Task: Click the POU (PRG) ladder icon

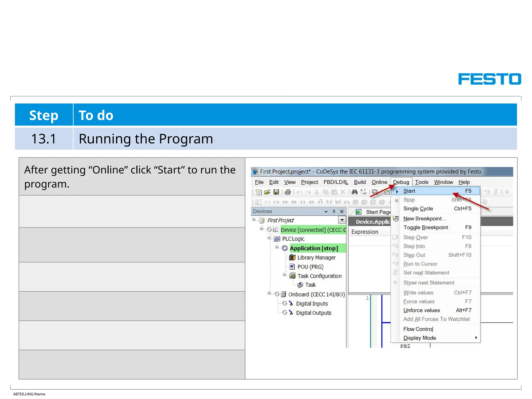Action: pos(292,267)
